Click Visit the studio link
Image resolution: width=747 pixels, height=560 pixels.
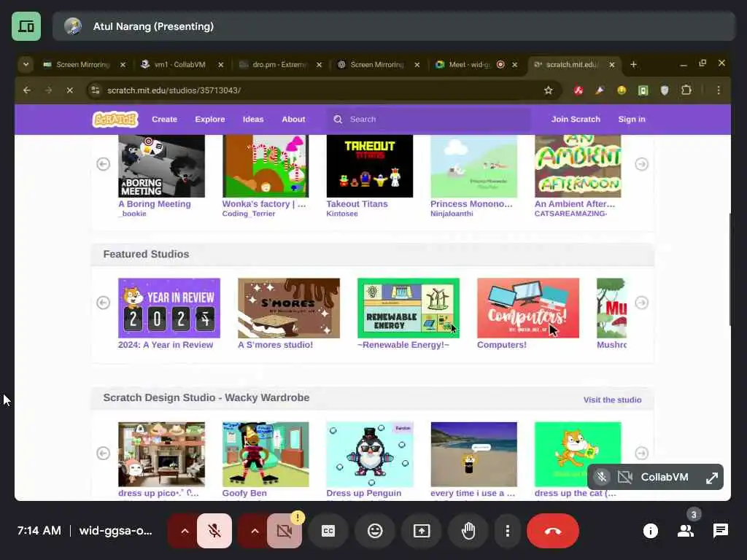[612, 400]
